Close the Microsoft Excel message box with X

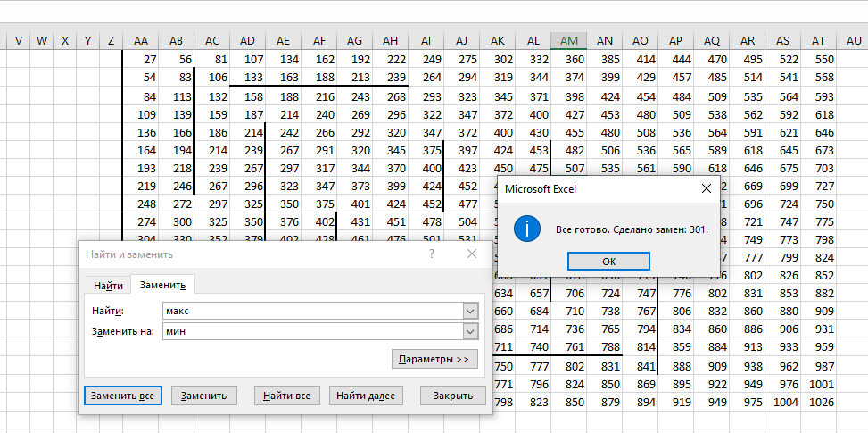coord(706,188)
